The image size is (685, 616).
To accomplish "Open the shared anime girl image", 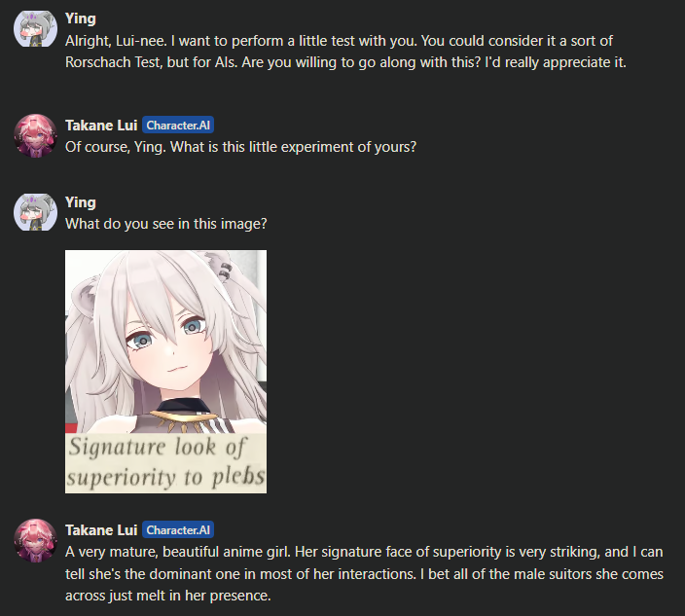I will [x=165, y=372].
